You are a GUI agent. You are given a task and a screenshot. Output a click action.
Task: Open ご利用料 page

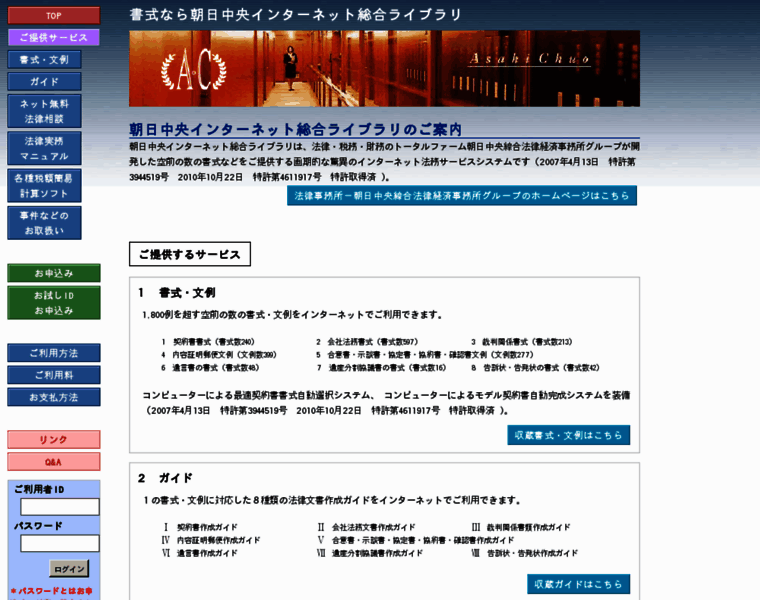point(54,375)
